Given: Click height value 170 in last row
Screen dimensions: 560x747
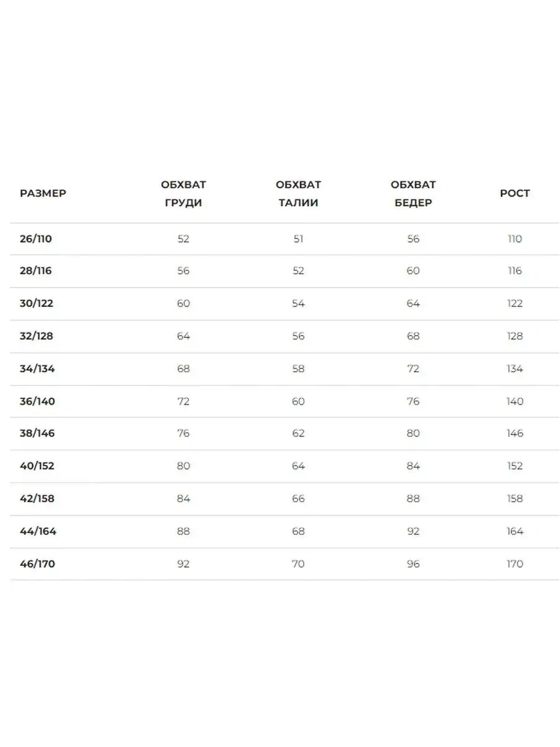Looking at the screenshot, I should click(515, 564).
